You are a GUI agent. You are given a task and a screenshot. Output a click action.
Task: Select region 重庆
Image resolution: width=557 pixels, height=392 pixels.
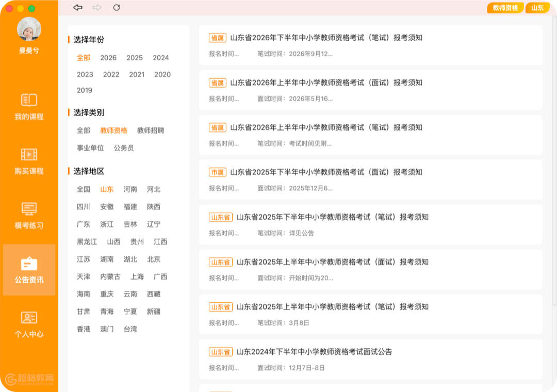coord(107,294)
